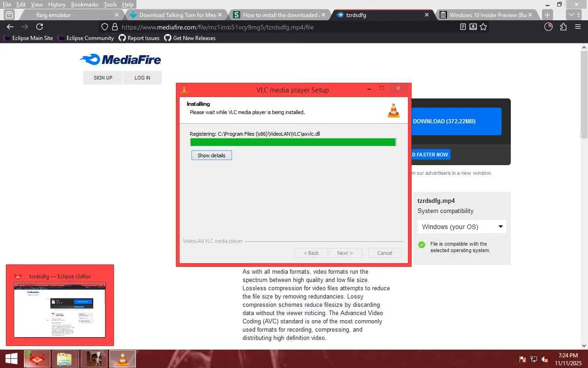This screenshot has height=368, width=588.
Task: Open the History menu
Action: (57, 4)
